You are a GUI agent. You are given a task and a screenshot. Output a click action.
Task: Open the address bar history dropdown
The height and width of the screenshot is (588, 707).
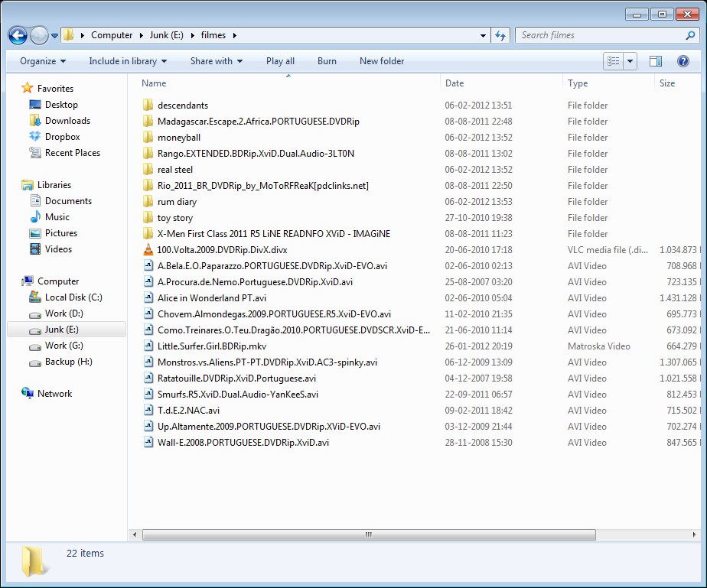click(483, 35)
